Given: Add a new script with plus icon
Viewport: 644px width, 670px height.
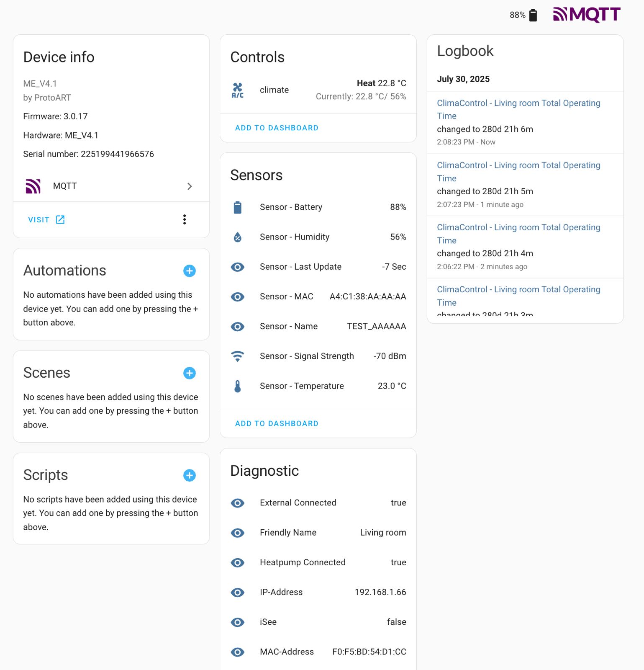Looking at the screenshot, I should click(x=190, y=475).
